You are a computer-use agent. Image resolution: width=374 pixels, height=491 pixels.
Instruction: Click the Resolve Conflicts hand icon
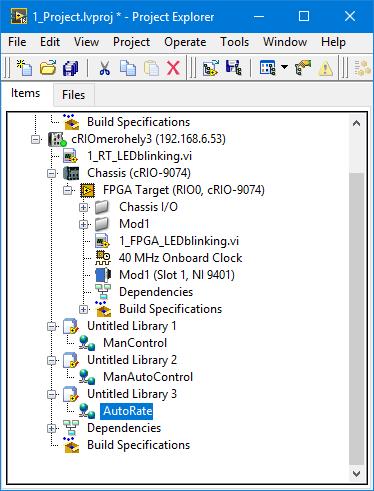tap(303, 68)
